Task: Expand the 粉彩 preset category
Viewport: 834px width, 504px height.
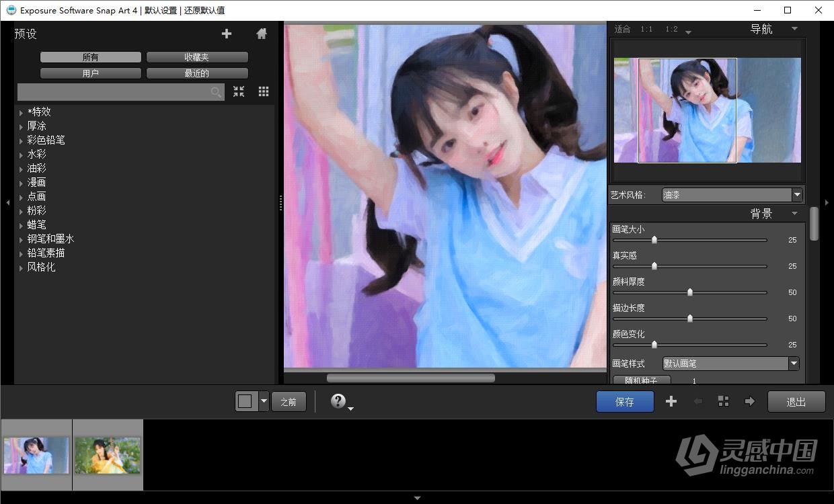Action: [22, 212]
